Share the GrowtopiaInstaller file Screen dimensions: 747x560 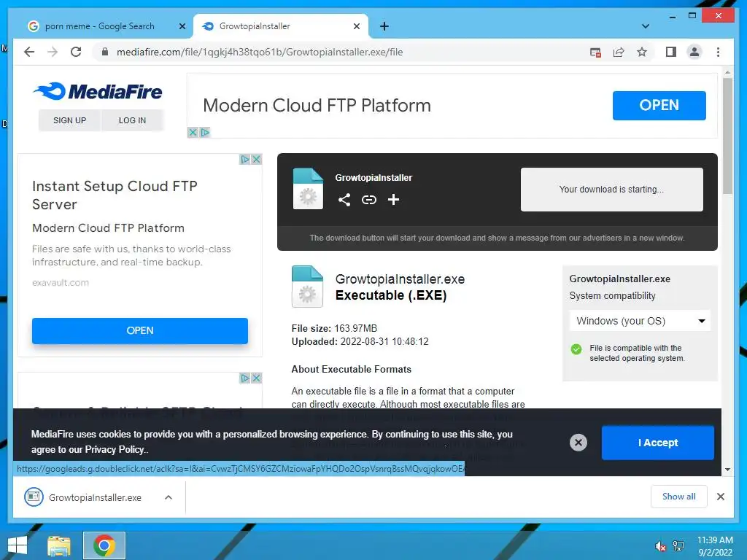click(344, 200)
